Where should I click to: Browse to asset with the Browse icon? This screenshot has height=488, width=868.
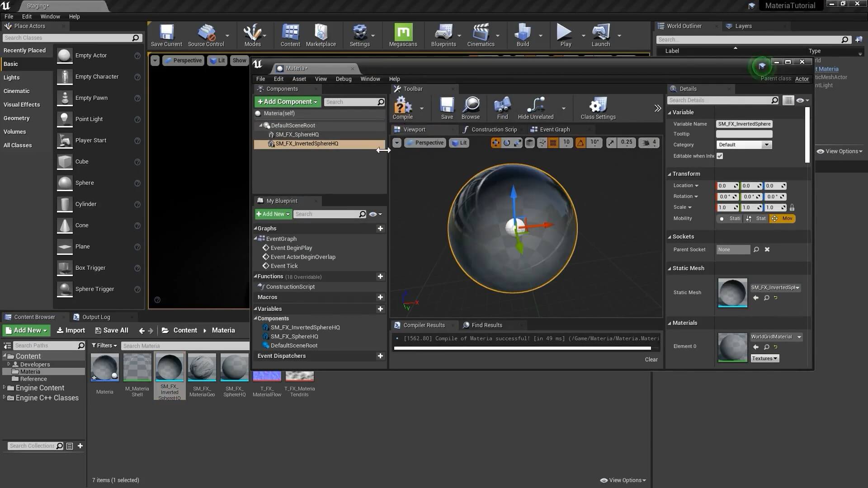[x=471, y=108]
